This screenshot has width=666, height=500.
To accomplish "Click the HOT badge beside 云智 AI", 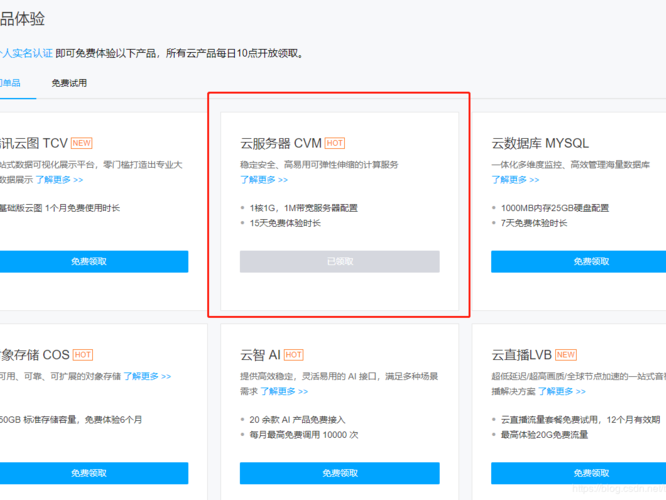I will (293, 355).
